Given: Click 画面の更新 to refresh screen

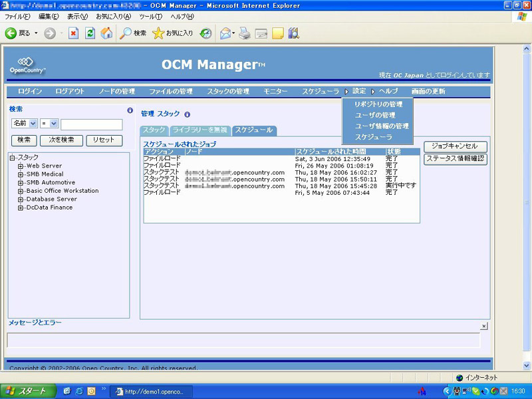Looking at the screenshot, I should [428, 91].
